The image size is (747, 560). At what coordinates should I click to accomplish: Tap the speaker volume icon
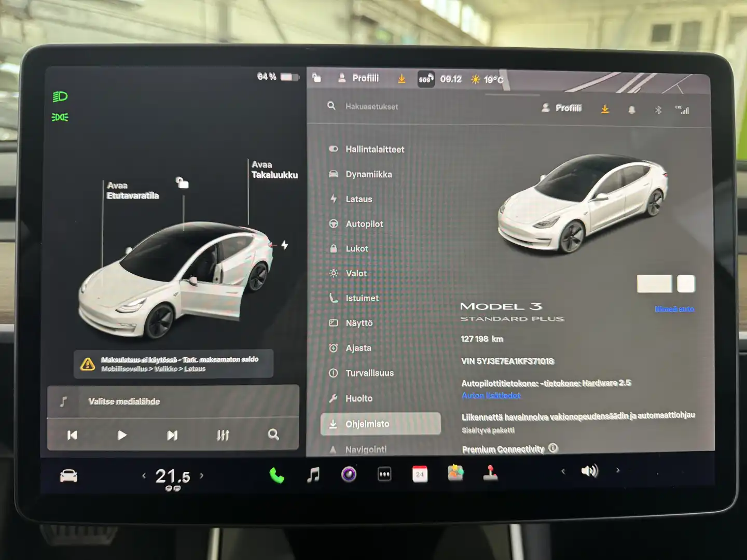point(590,471)
